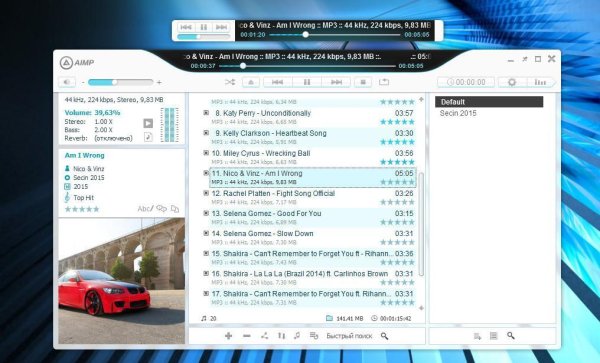Click the mini player seek bar
This screenshot has height=363, width=600.
pos(335,35)
